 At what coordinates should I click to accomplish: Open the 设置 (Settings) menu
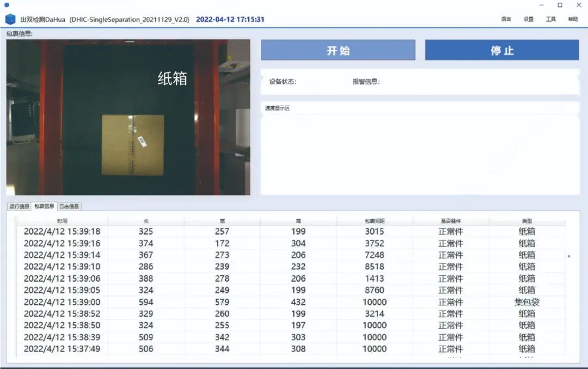coord(528,20)
